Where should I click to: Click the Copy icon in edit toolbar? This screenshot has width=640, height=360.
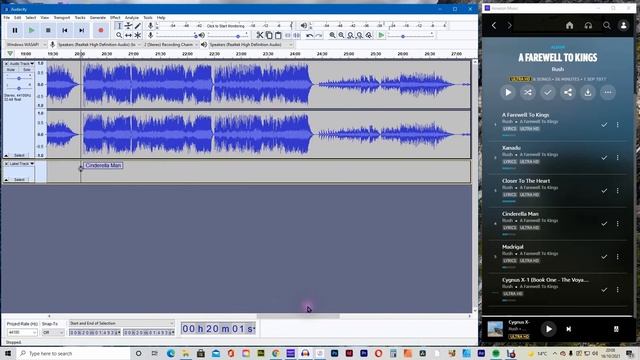(269, 35)
